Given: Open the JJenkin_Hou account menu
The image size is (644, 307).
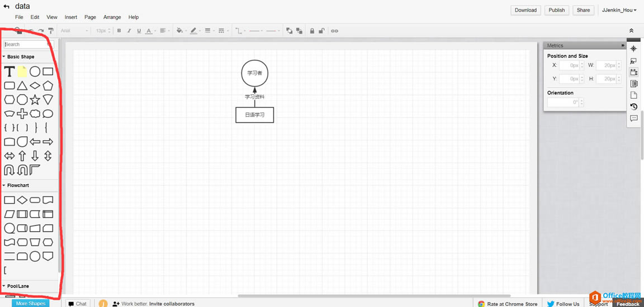Looking at the screenshot, I should coord(619,10).
